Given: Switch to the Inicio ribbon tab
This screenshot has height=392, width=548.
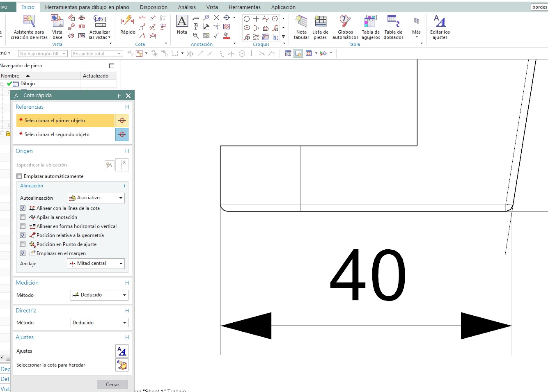Looking at the screenshot, I should 28,7.
